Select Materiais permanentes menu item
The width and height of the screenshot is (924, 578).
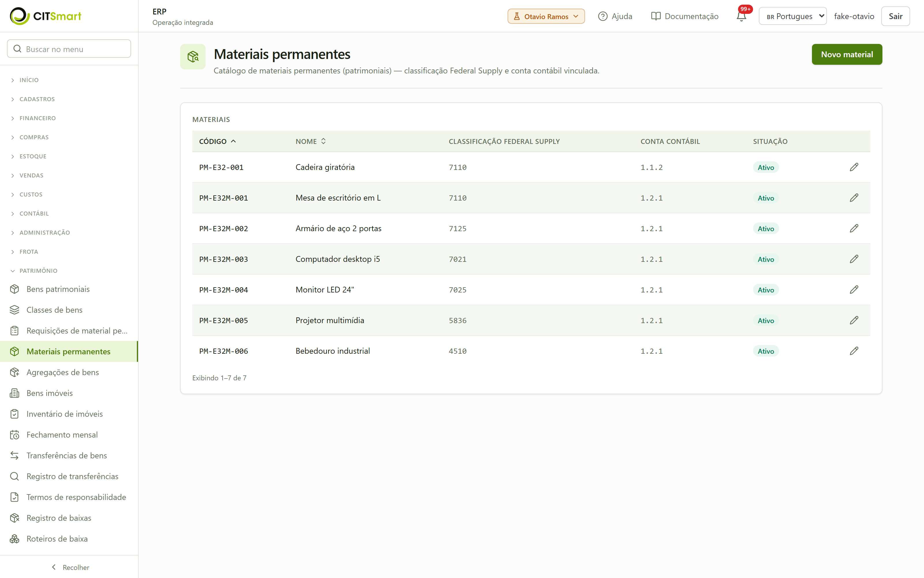point(69,351)
